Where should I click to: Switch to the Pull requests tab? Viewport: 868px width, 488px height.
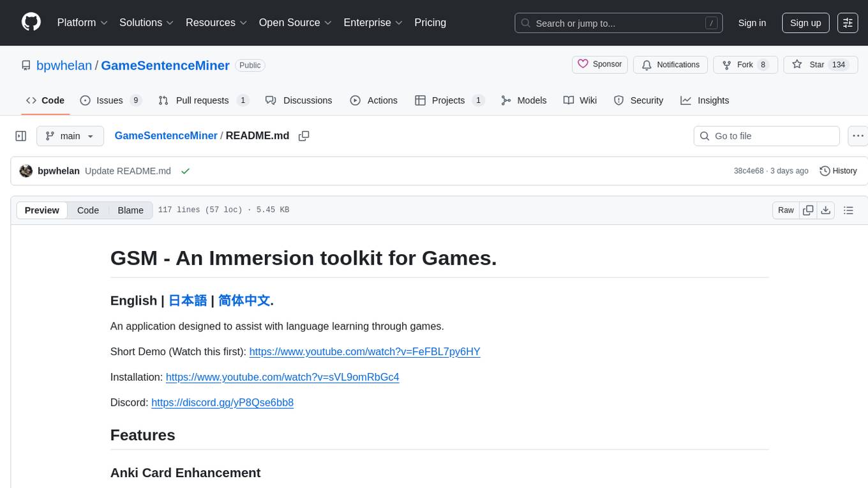click(204, 100)
